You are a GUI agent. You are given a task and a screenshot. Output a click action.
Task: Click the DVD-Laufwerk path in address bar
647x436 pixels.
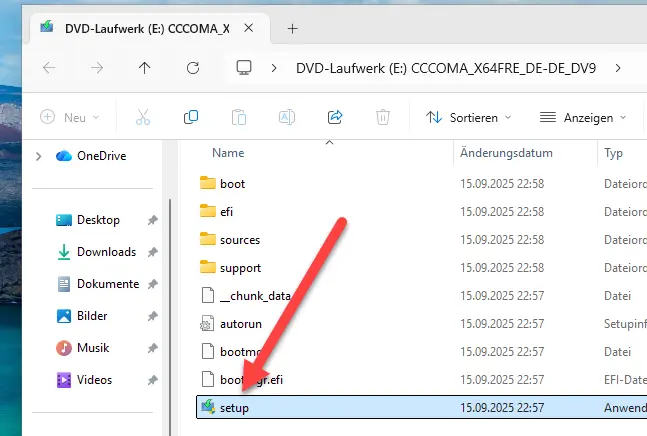pyautogui.click(x=447, y=68)
